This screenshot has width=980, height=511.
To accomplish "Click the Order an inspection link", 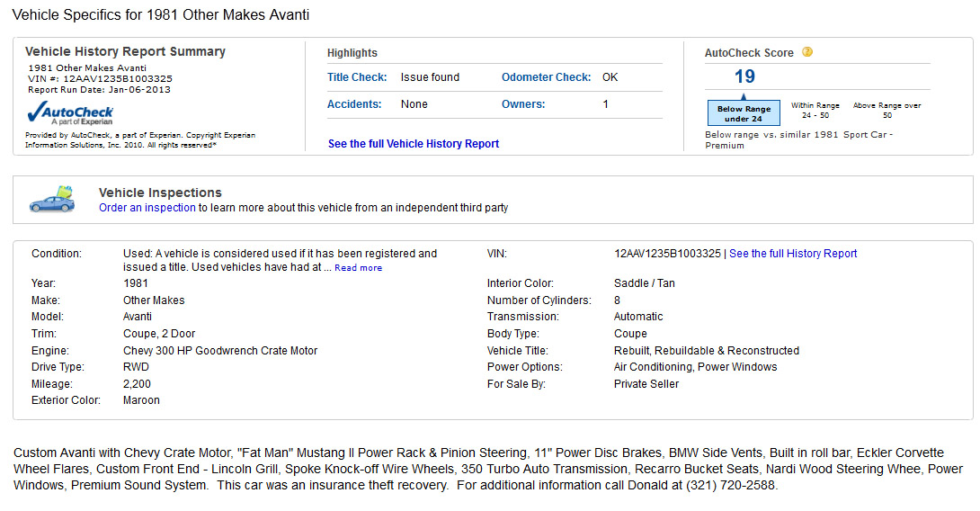I will click(147, 208).
